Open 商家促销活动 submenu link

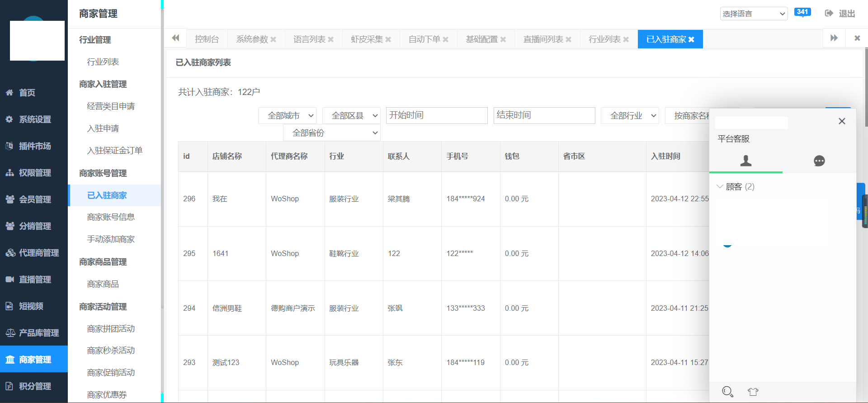111,373
